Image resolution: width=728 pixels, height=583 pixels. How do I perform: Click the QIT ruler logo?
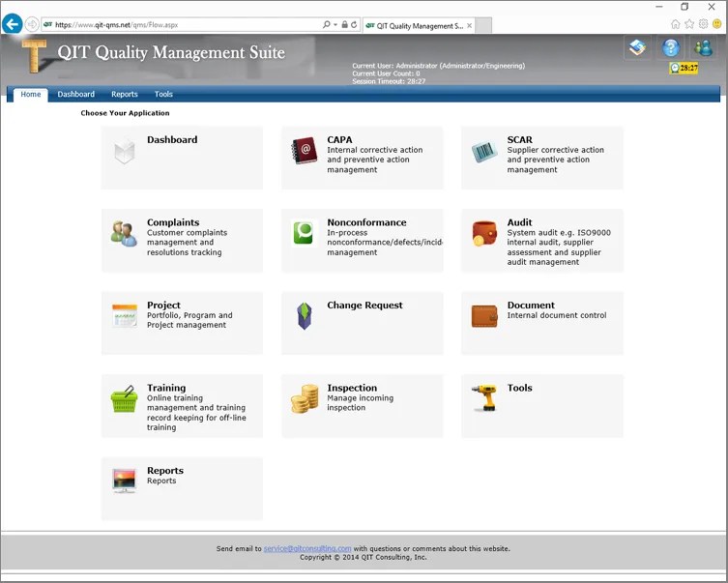(34, 56)
